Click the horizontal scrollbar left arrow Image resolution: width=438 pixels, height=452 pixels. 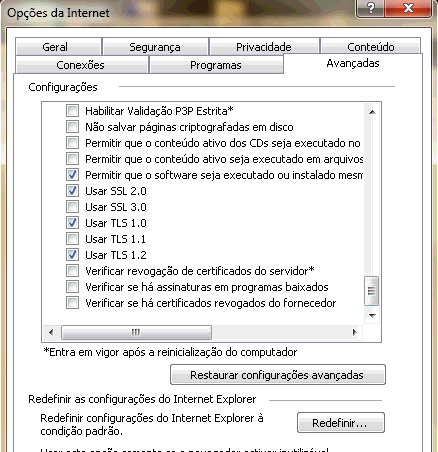point(51,332)
